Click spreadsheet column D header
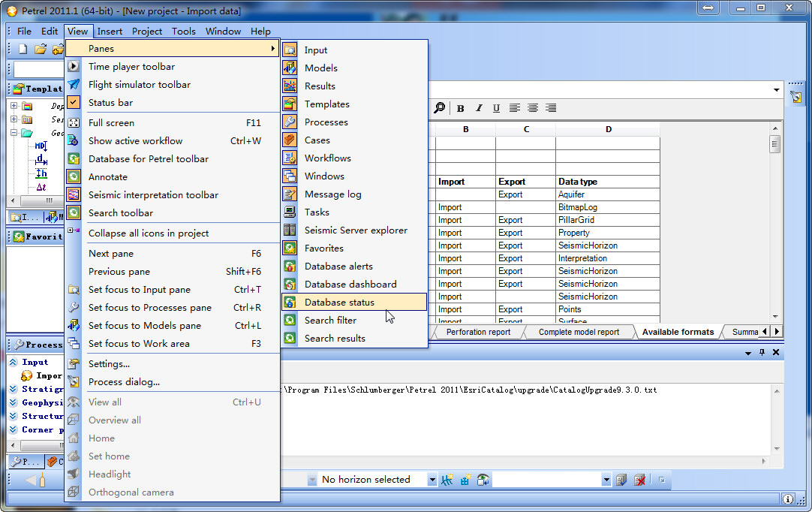The height and width of the screenshot is (512, 812). click(x=608, y=129)
